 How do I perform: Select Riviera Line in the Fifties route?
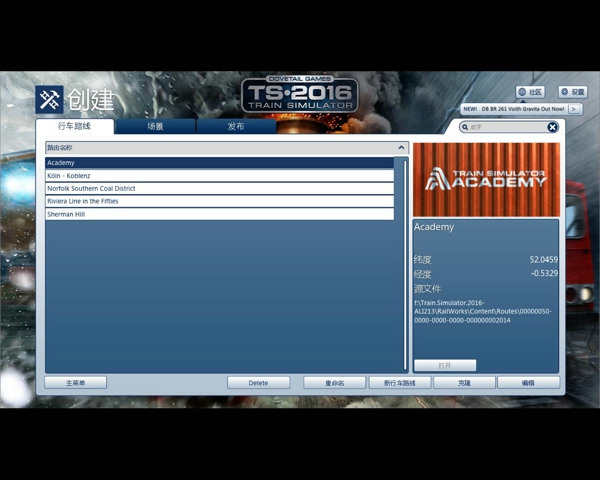[220, 201]
